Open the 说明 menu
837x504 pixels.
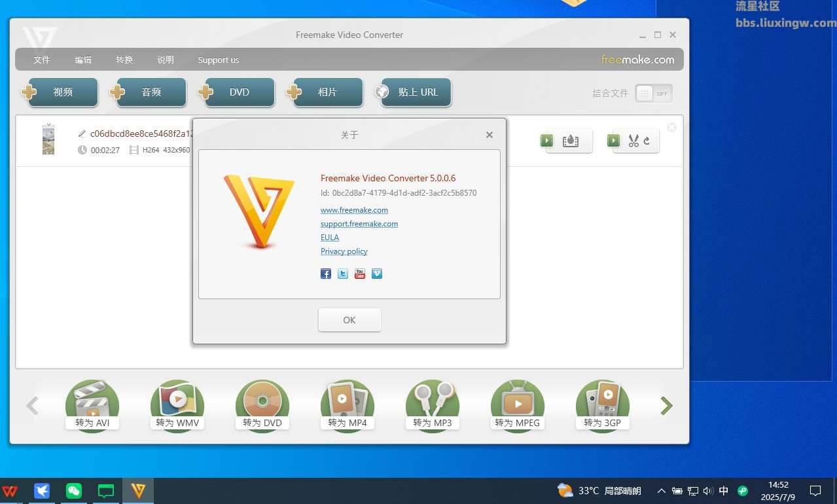[x=166, y=60]
